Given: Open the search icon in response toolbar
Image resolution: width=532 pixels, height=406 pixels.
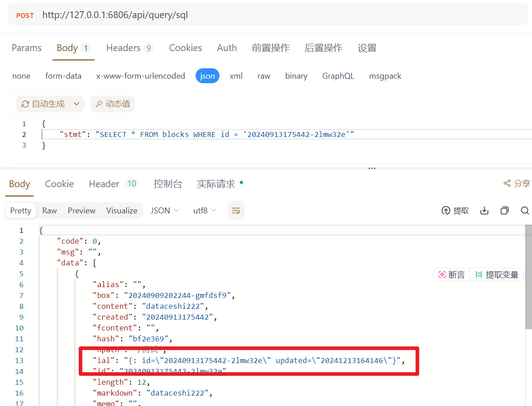Looking at the screenshot, I should (x=524, y=210).
